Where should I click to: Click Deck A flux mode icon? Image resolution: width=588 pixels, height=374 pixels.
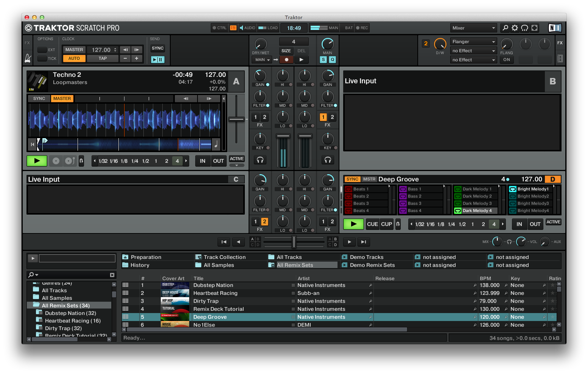81,161
